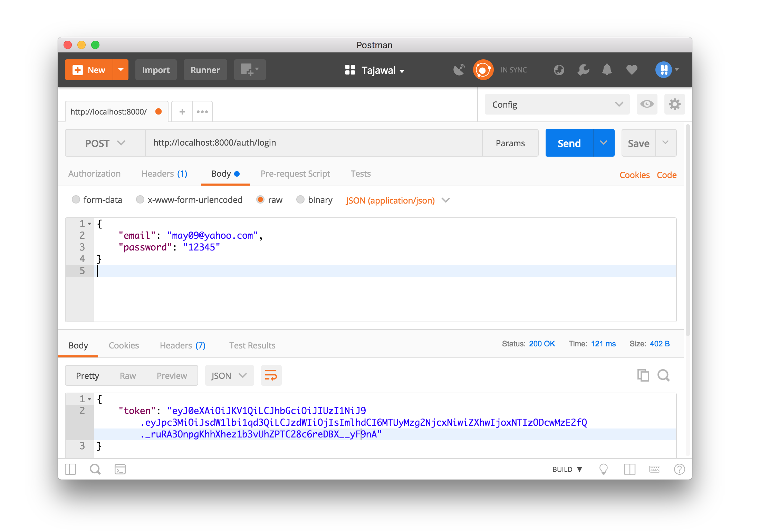Click the interceptor satellite icon

click(459, 70)
